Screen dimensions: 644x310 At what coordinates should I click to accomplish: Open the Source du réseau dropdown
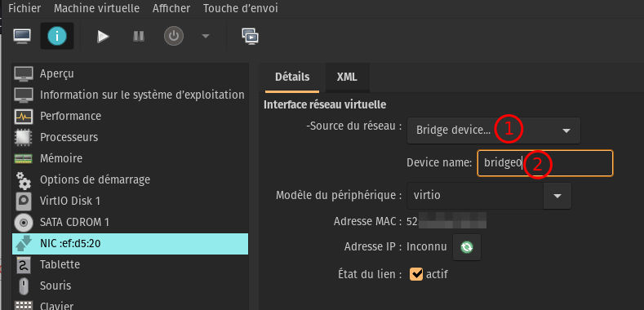point(494,131)
